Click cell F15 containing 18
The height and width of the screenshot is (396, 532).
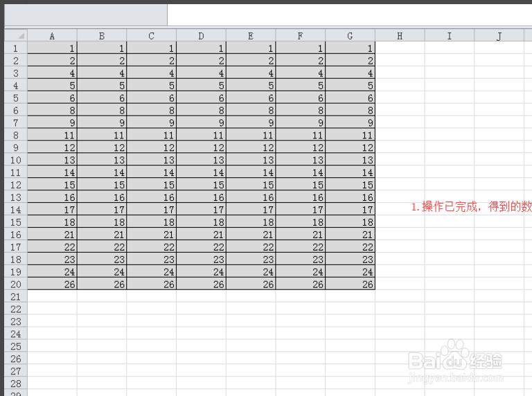[300, 222]
